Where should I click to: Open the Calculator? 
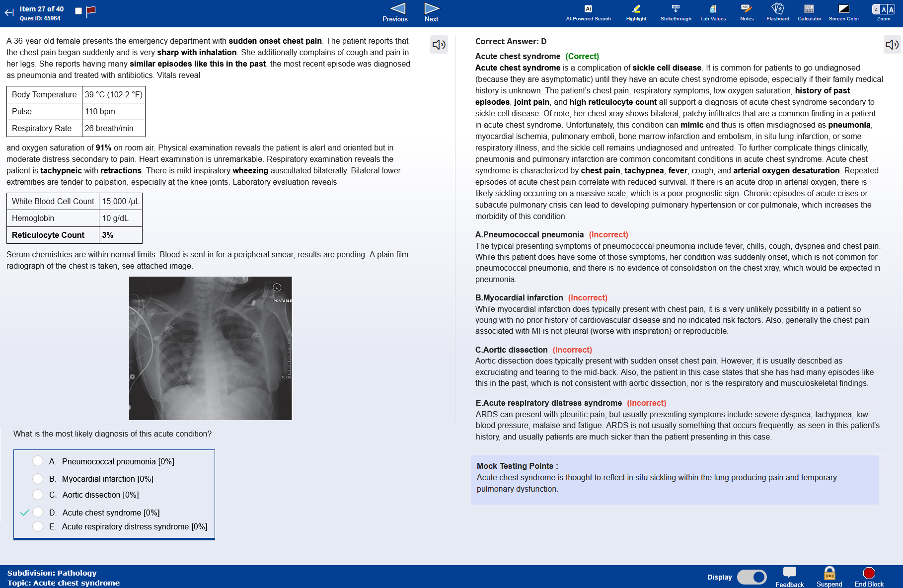tap(809, 12)
